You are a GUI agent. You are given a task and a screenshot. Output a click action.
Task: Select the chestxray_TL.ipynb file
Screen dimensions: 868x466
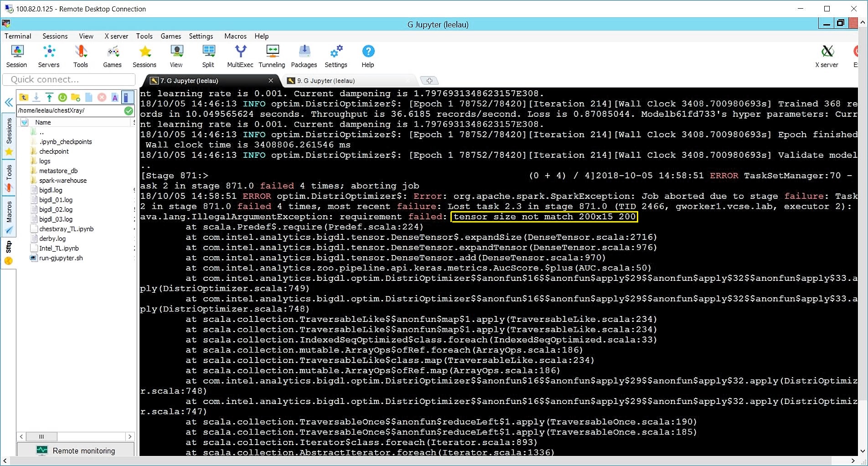coord(66,229)
